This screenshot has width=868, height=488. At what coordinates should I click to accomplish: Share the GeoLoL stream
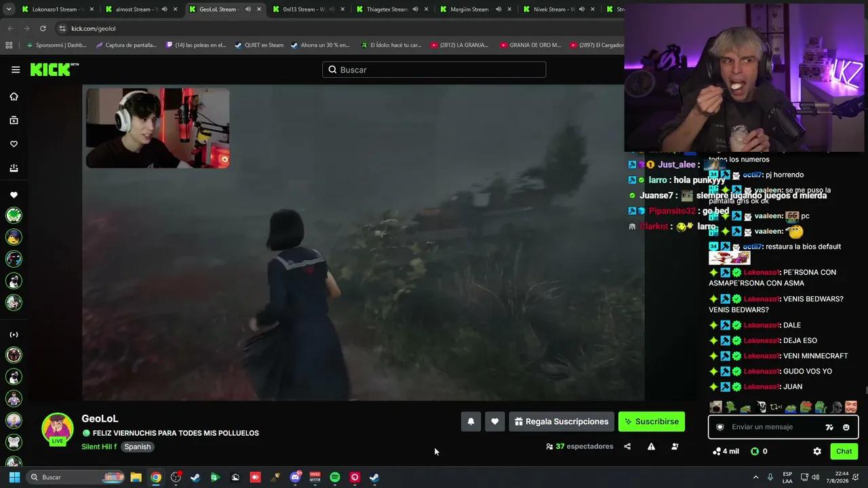click(627, 447)
